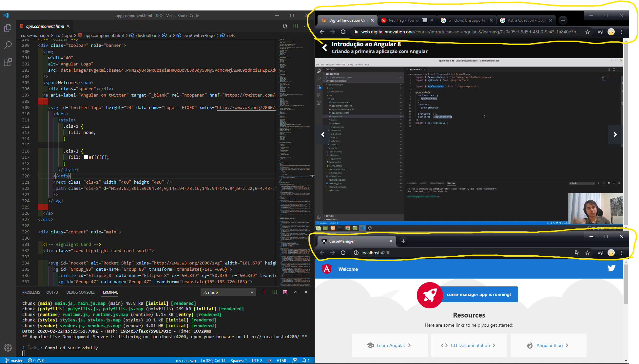
Task: Open the CLI Documentation link card
Action: tap(469, 345)
